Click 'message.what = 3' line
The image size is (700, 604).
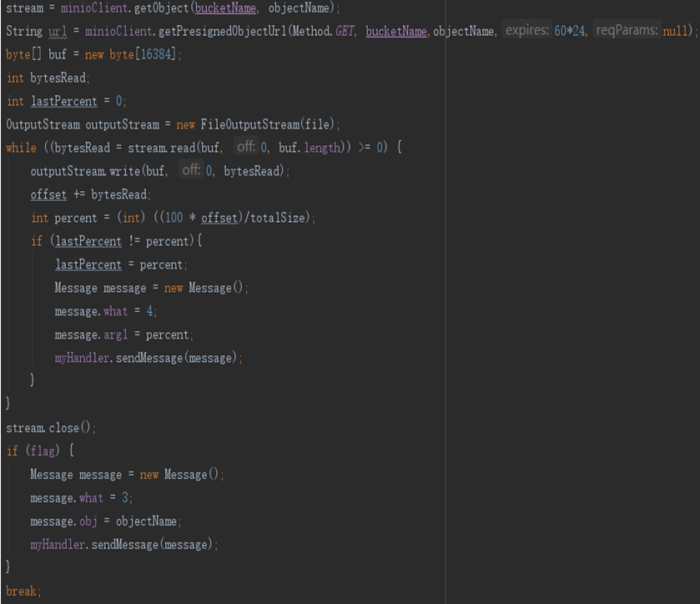(81, 498)
